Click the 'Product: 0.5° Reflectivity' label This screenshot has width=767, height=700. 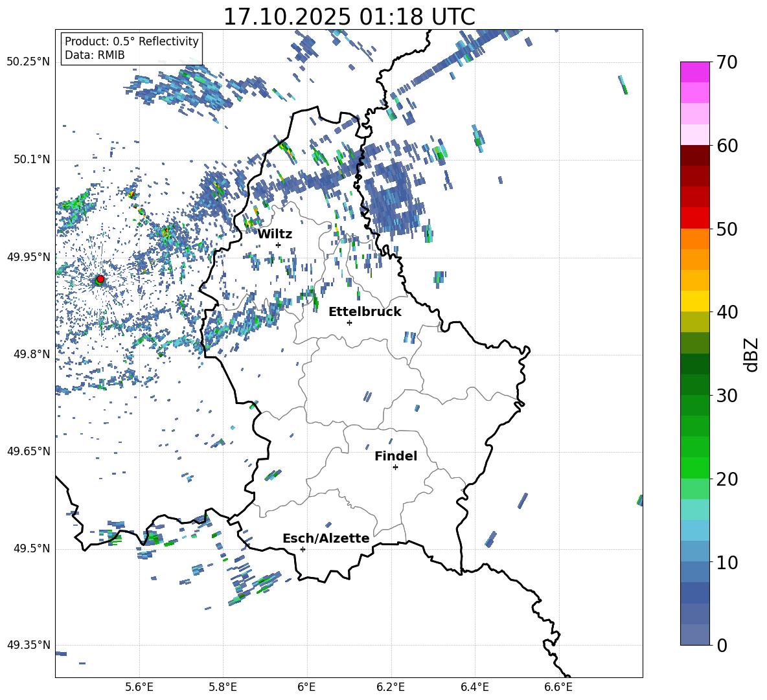(132, 41)
